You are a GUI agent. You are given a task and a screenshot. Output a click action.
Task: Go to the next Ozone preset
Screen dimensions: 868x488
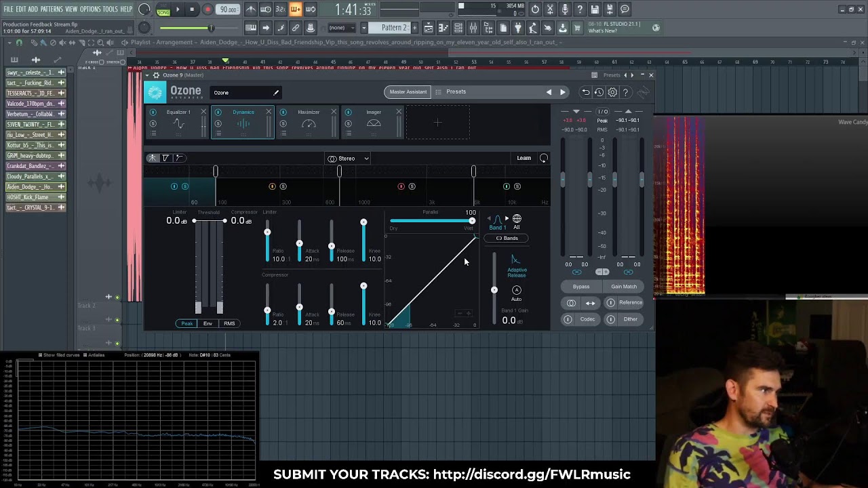point(562,92)
